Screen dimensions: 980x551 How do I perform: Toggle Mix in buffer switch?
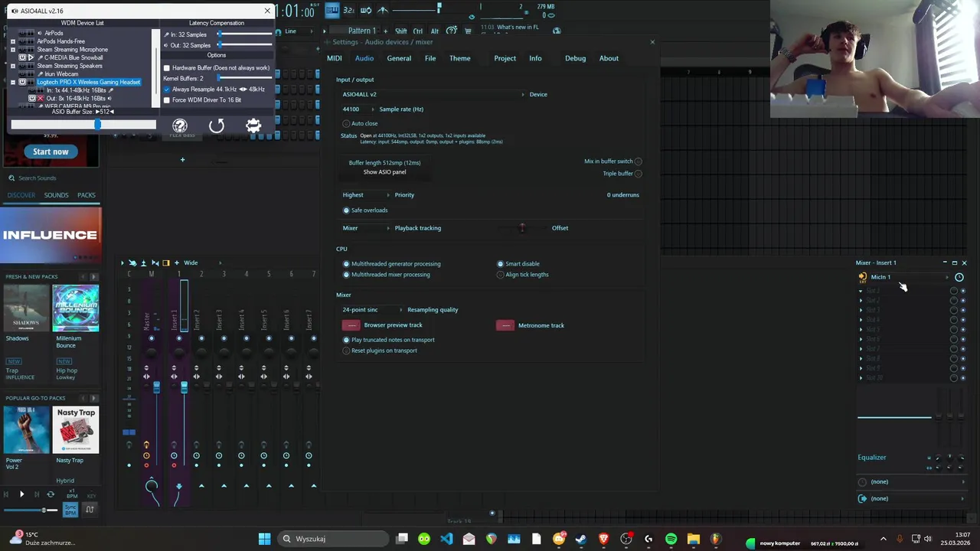pyautogui.click(x=638, y=161)
